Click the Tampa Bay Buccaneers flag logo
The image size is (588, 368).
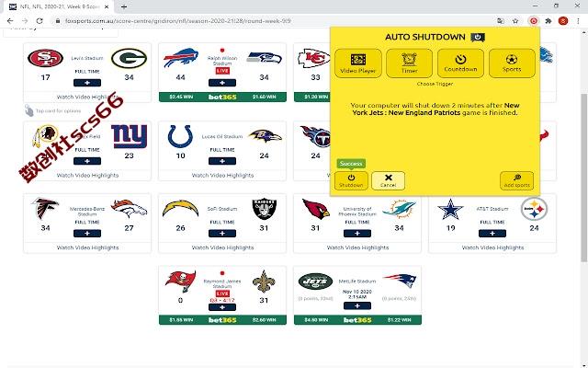point(181,281)
